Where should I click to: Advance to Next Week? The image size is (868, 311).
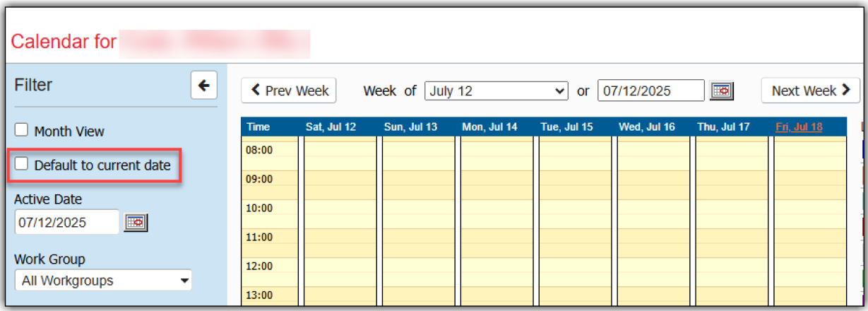[809, 90]
